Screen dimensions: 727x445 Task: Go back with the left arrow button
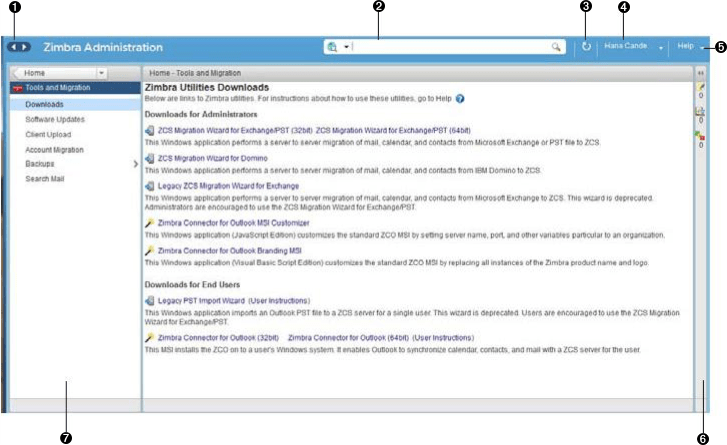pyautogui.click(x=13, y=47)
